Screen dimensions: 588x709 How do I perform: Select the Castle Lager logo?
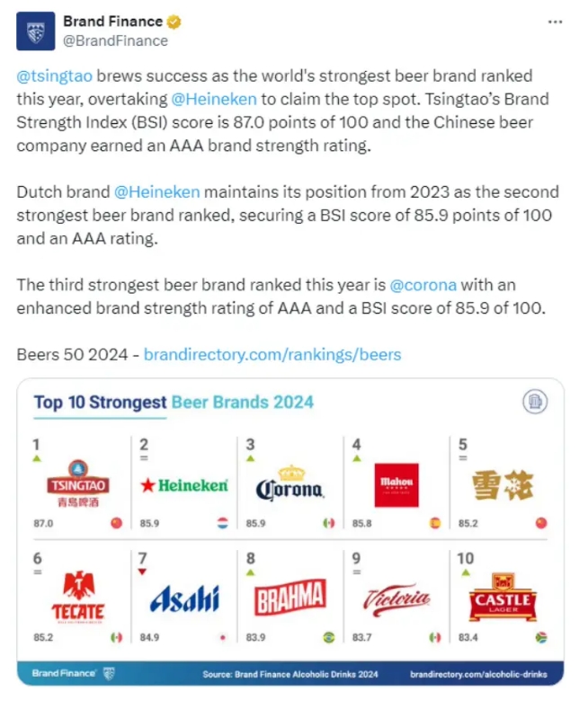click(503, 598)
